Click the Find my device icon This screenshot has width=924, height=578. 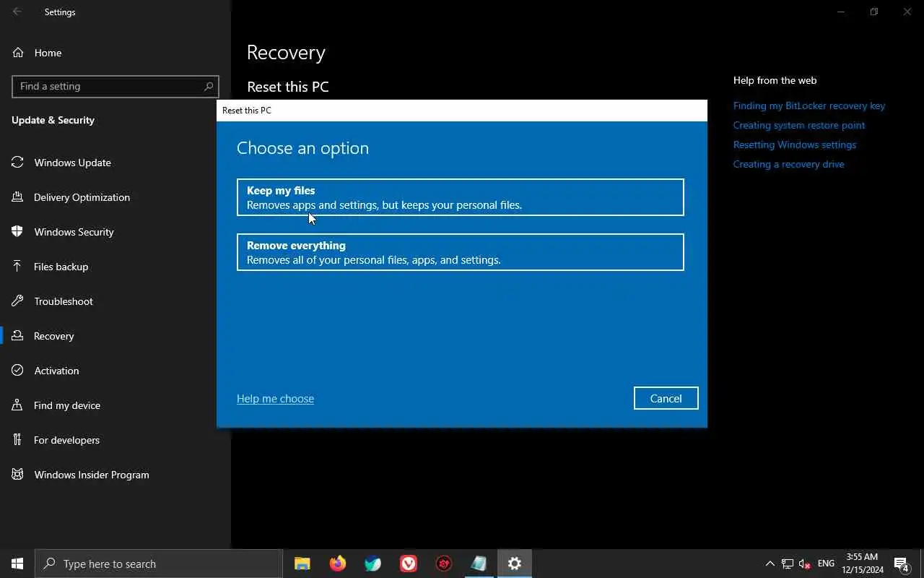(x=17, y=405)
